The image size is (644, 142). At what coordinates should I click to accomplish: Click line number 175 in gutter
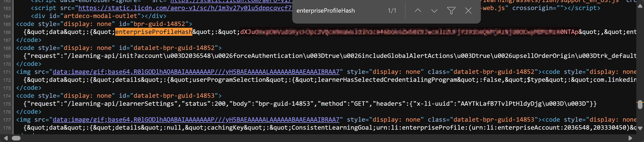point(7,104)
